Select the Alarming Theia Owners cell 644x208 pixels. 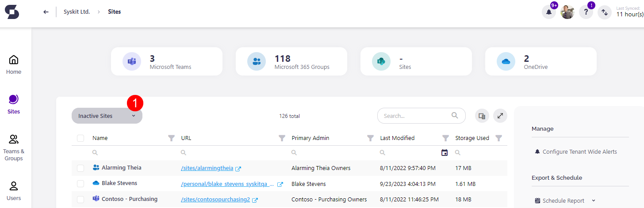[321, 168]
